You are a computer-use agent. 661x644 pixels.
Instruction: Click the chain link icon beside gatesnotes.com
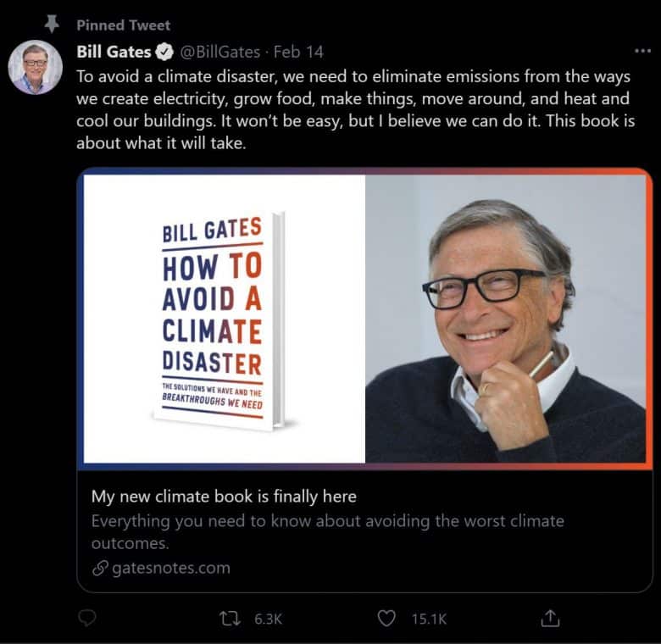pos(99,568)
